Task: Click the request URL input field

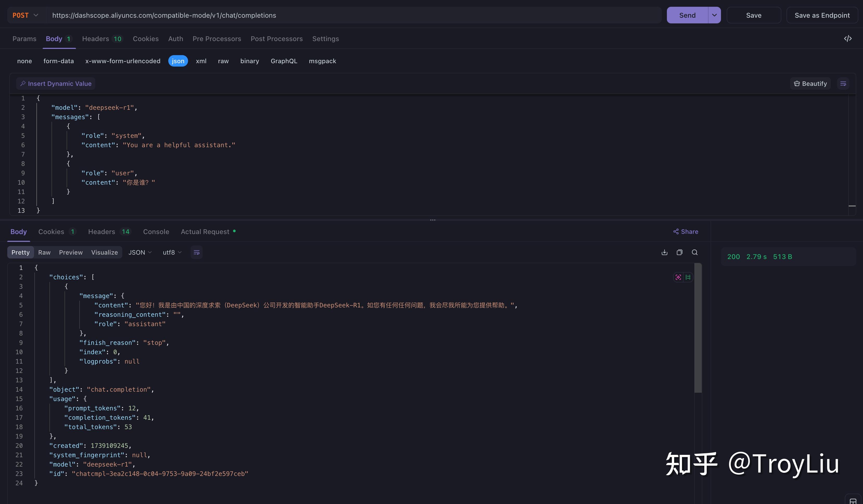Action: click(353, 15)
